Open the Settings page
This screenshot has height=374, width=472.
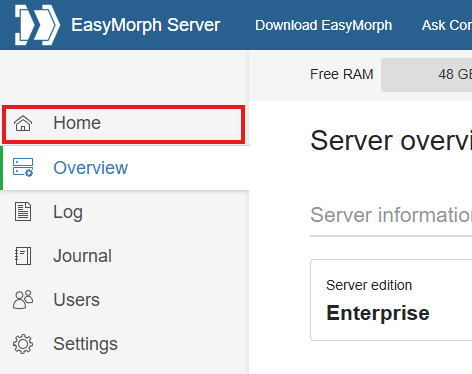coord(125,344)
